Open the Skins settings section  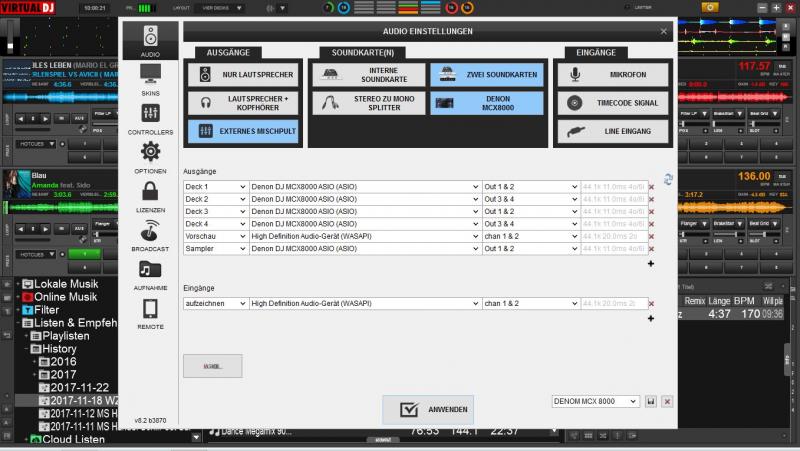[150, 80]
